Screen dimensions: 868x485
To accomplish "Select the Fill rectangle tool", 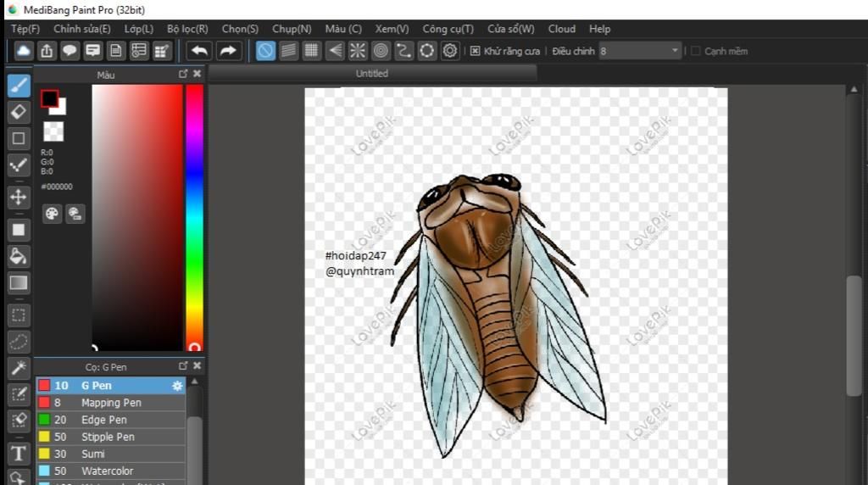I will pyautogui.click(x=19, y=230).
